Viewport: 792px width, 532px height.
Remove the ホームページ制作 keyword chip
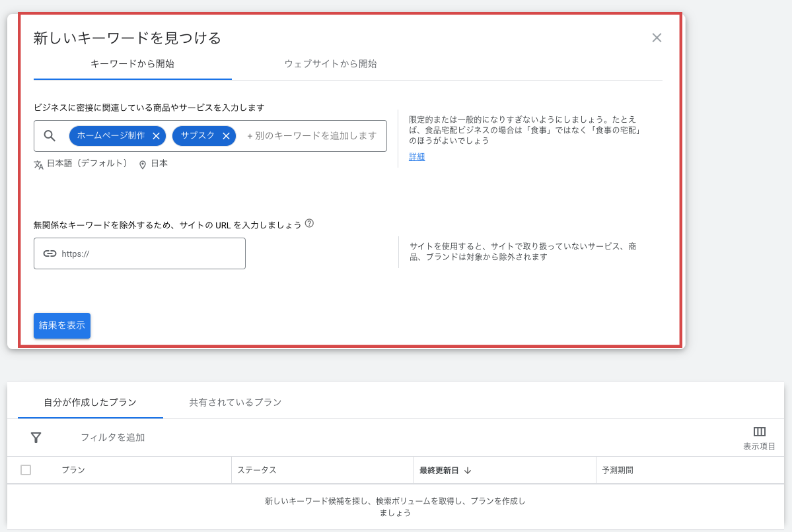(156, 136)
